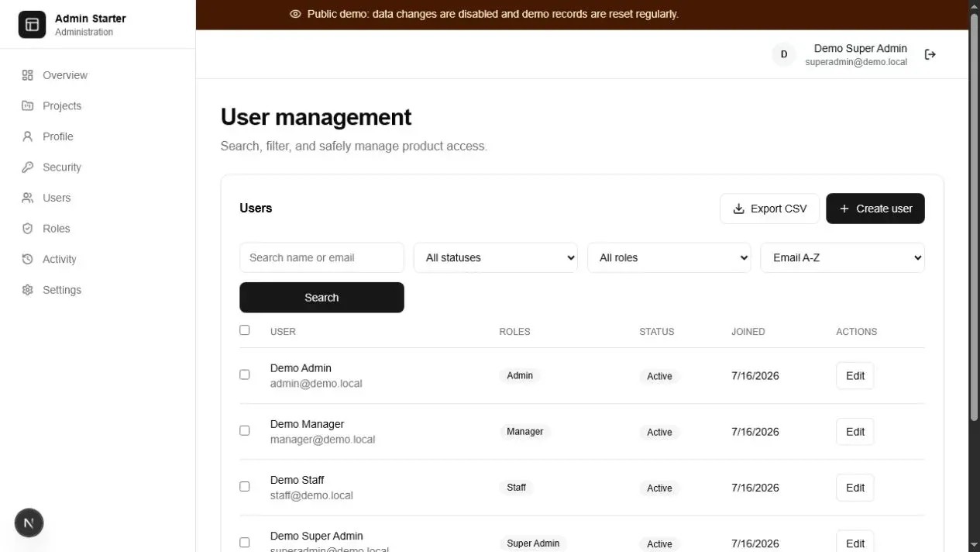Click the Demo Super Admin header name

[860, 48]
